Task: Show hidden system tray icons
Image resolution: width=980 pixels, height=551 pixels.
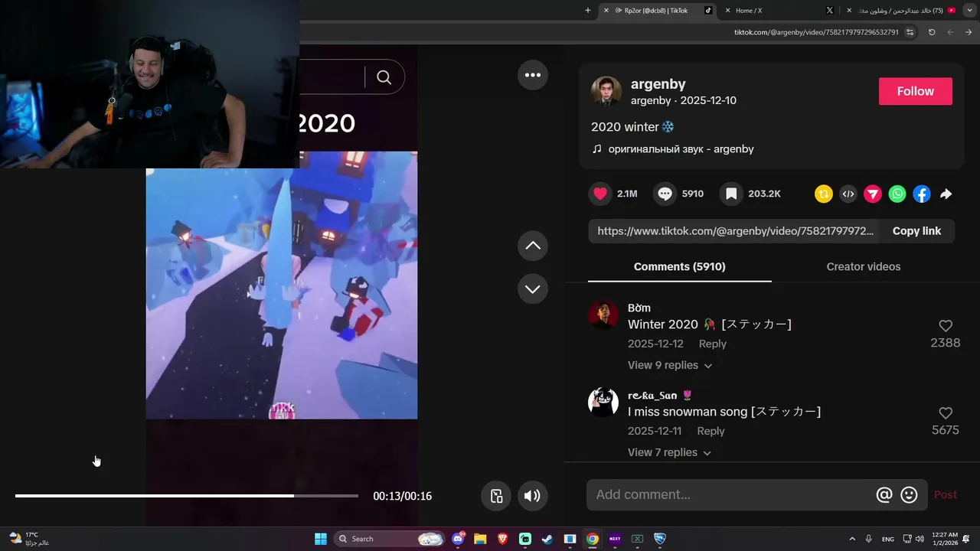Action: [852, 539]
